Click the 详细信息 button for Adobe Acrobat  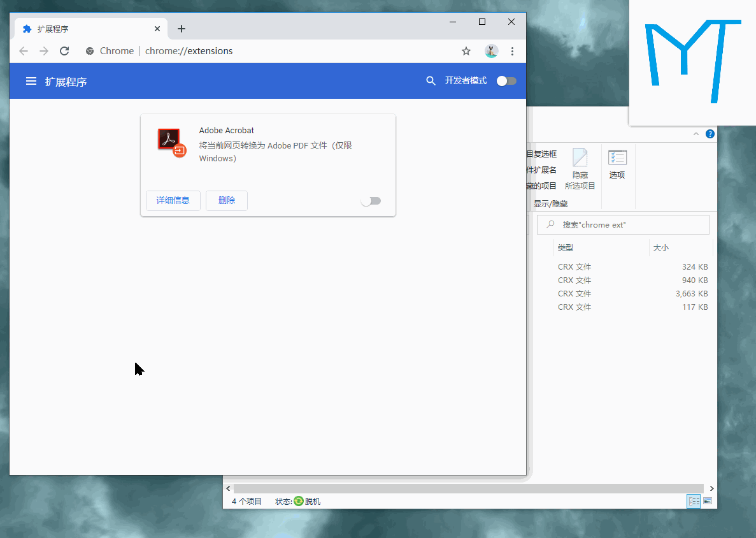coord(173,200)
